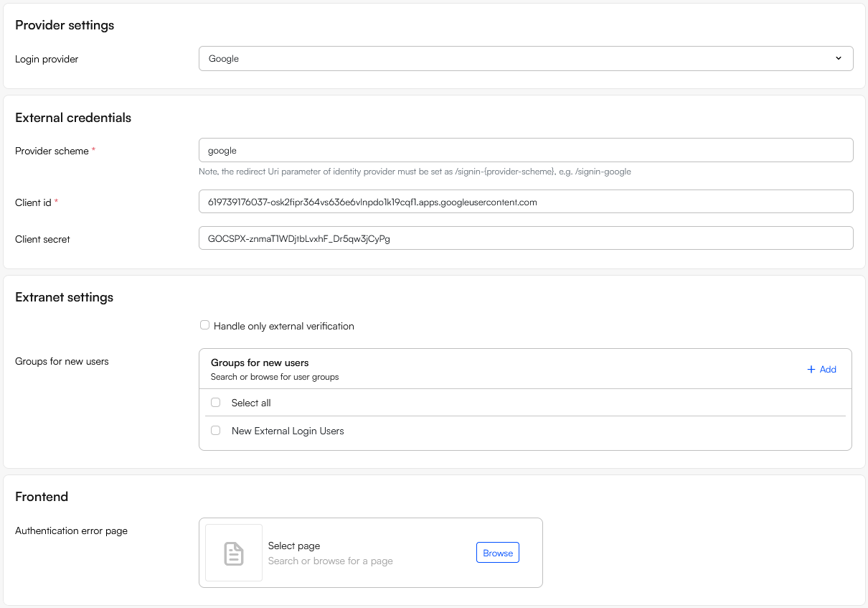
Task: Enable Handle only external verification checkbox
Action: 205,325
